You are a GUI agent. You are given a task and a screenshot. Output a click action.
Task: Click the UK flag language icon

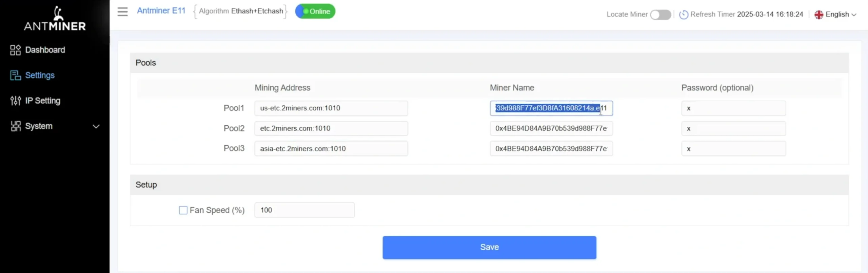tap(819, 15)
